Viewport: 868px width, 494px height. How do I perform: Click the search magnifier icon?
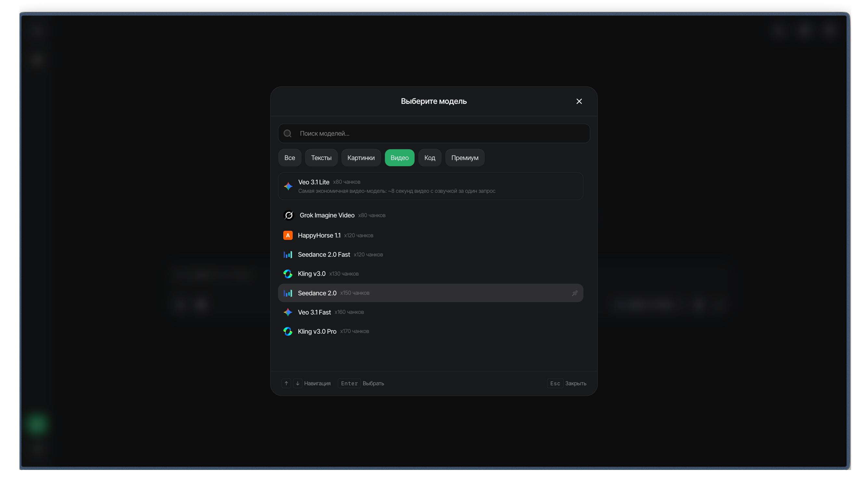tap(287, 133)
